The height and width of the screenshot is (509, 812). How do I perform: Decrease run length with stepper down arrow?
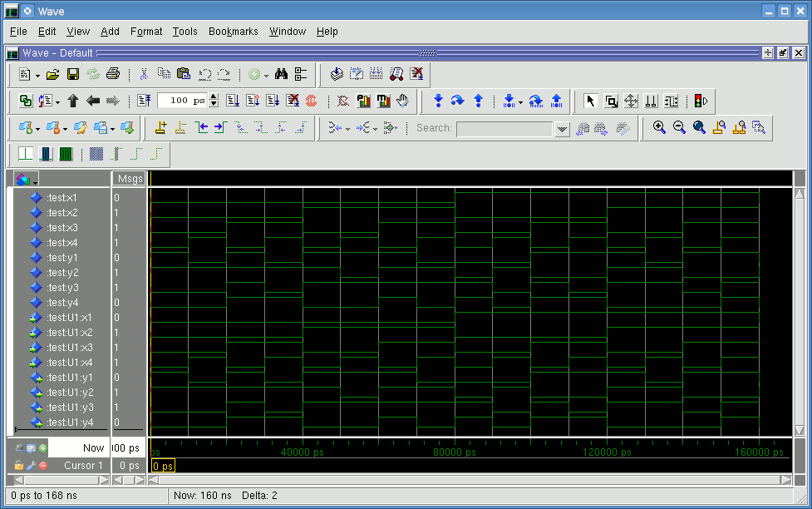pos(214,104)
